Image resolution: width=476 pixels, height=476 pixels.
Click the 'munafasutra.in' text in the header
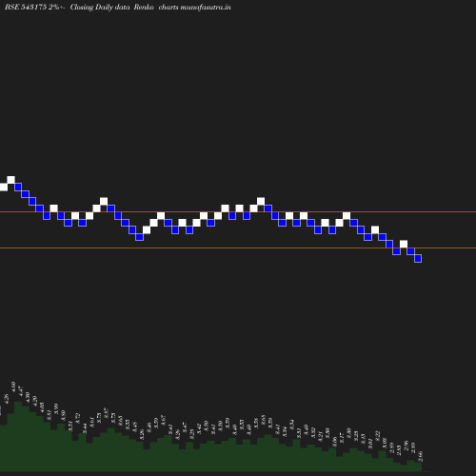click(206, 7)
